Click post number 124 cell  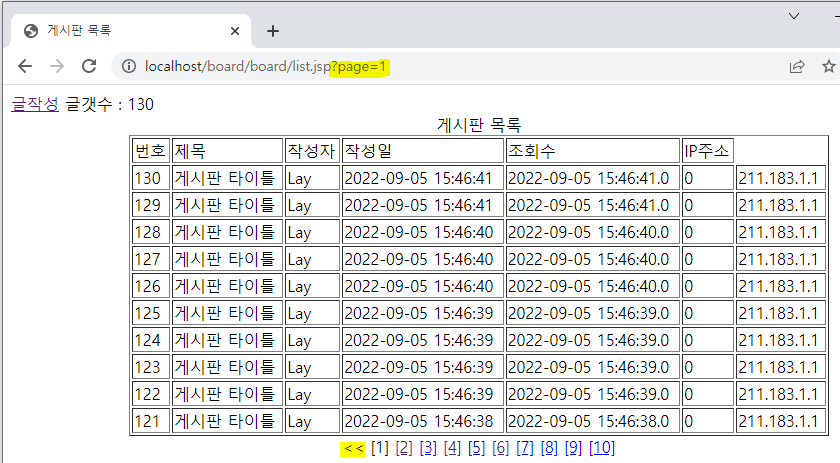(x=151, y=340)
